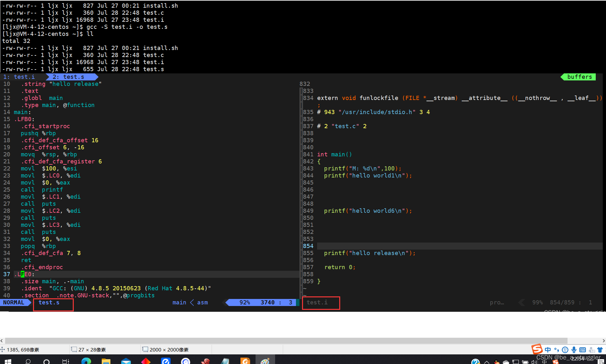Click the 854/859 line counter
Viewport: 606px width, 364px height.
click(562, 302)
